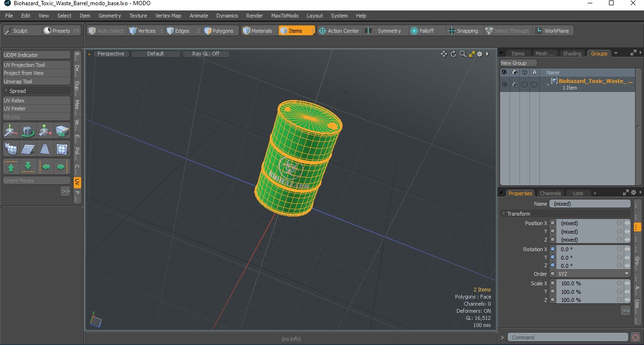Image resolution: width=644 pixels, height=345 pixels.
Task: Select the rotate UV tool icon
Action: [x=28, y=130]
